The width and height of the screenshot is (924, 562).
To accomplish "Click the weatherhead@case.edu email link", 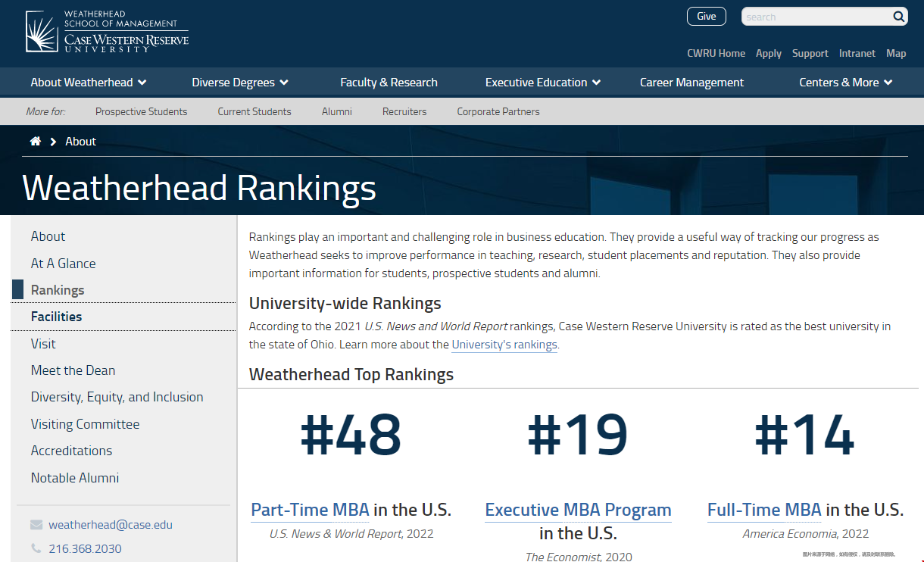I will click(111, 525).
